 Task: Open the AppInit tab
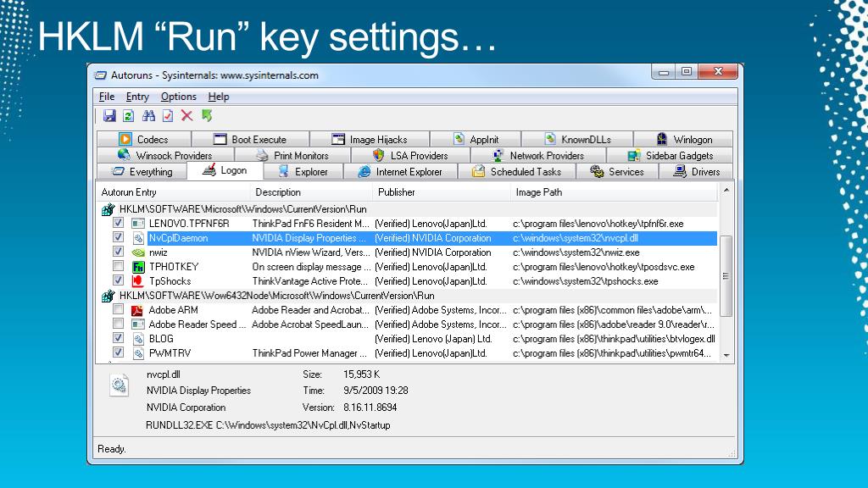476,140
